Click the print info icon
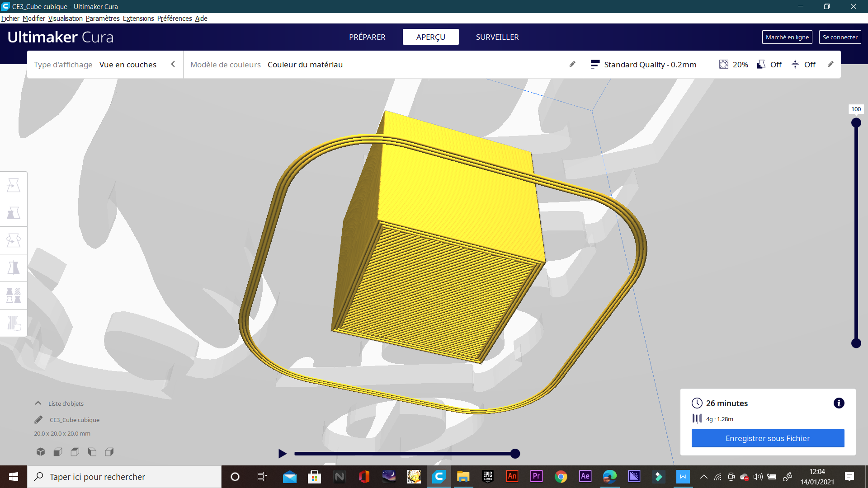868x488 pixels. pos(839,403)
